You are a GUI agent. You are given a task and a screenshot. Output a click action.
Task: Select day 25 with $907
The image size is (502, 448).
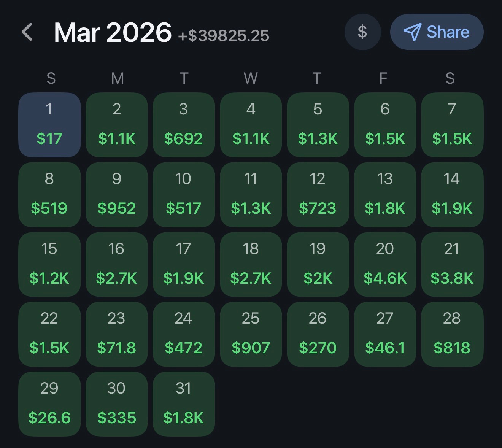coord(251,334)
